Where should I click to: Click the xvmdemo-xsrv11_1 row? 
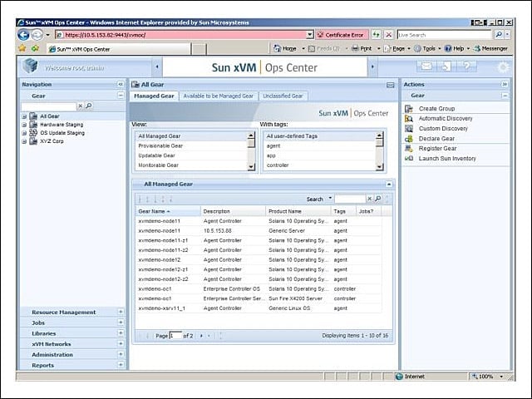click(259, 308)
